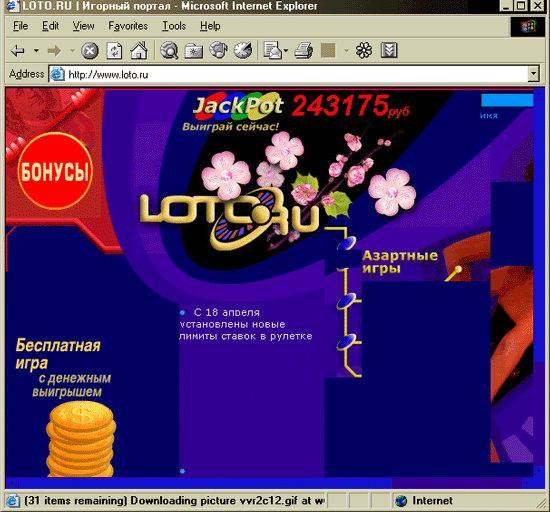Refresh the page with the Refresh icon
The width and height of the screenshot is (550, 512).
114,51
